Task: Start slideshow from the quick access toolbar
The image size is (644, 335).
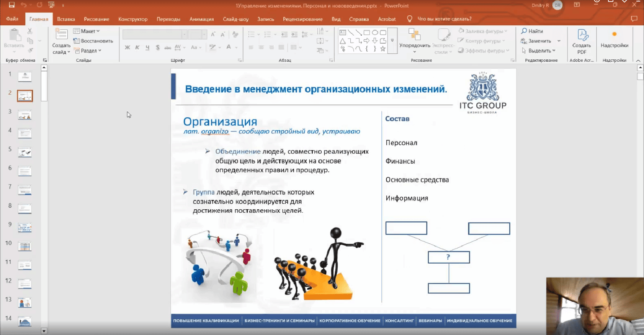Action: [x=51, y=5]
